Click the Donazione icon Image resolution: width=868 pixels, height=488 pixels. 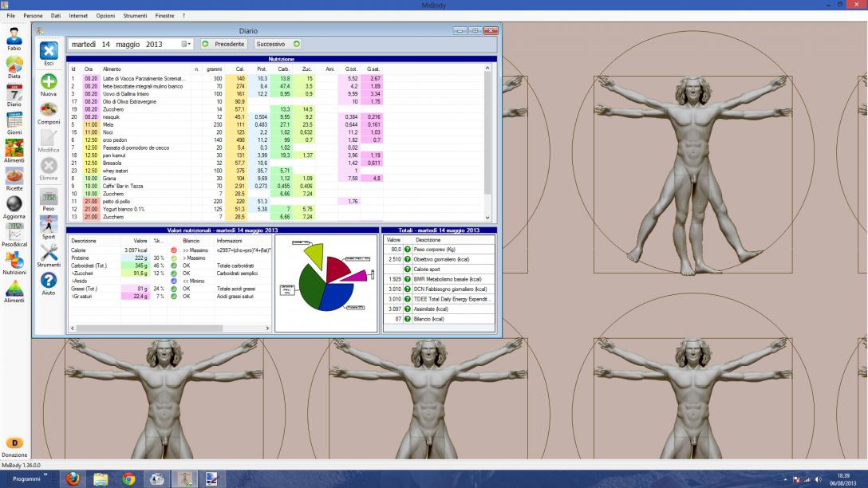(14, 443)
